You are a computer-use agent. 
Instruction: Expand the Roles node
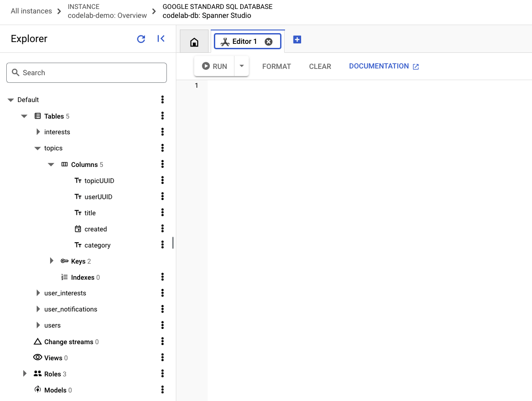click(25, 374)
